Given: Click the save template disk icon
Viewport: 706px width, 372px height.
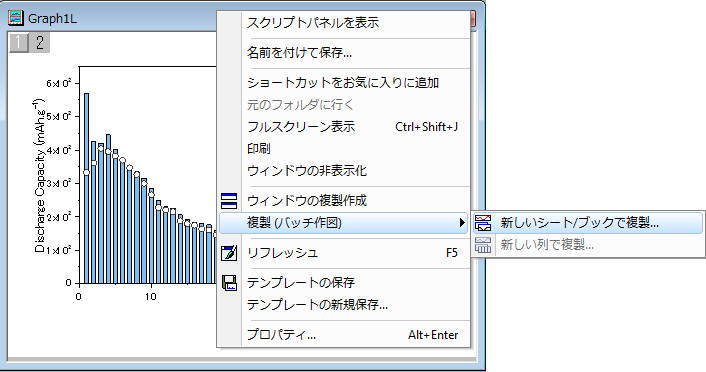Looking at the screenshot, I should click(x=229, y=283).
